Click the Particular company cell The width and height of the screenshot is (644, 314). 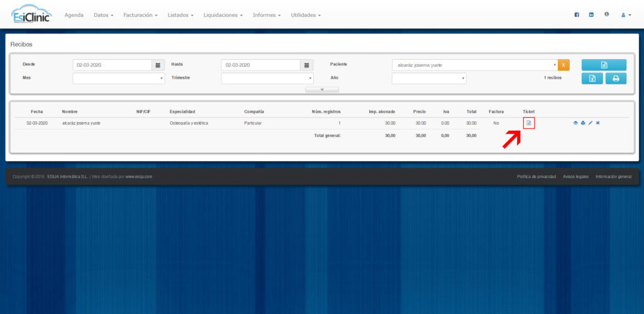pos(253,123)
